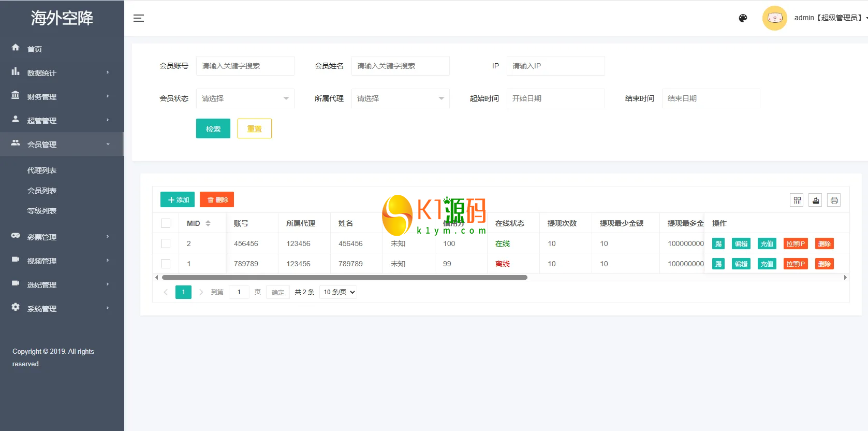This screenshot has width=868, height=431.
Task: Click the 系统管理 gear icon
Action: tap(16, 307)
